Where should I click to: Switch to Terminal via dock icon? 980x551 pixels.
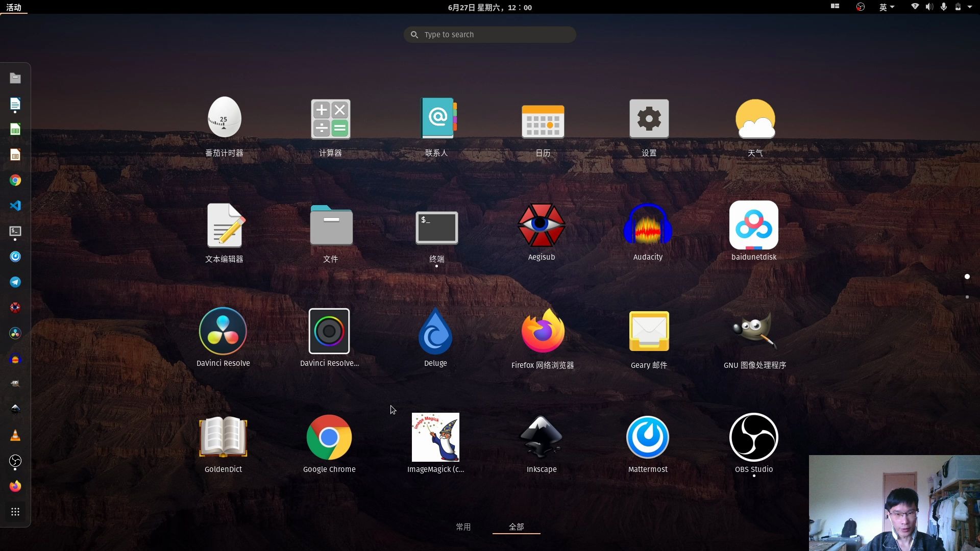point(15,231)
